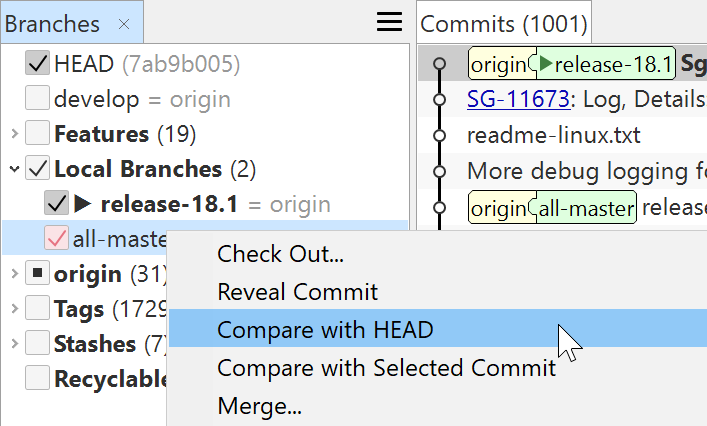
Task: Open the SG-11673 issue link
Action: coord(512,100)
